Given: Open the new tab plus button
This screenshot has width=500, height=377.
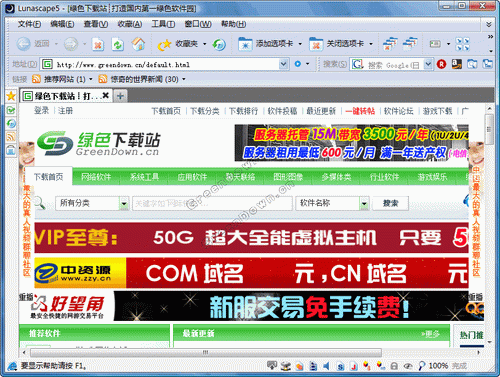Looking at the screenshot, I should [x=120, y=96].
